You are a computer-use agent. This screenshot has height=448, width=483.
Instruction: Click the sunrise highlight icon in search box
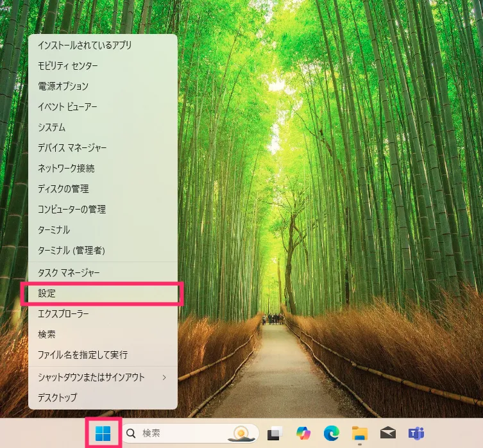(x=241, y=433)
